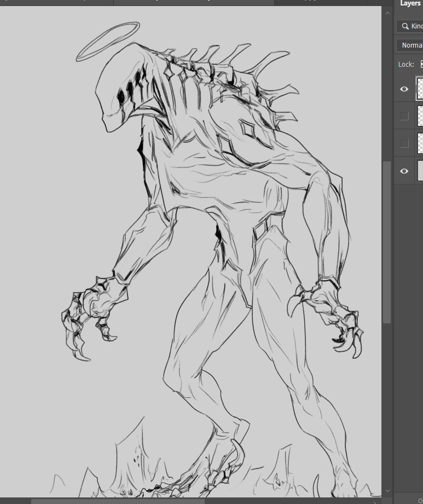Click the "Lock:" label in the Layers panel
Screen dimensions: 423x504
[406, 64]
